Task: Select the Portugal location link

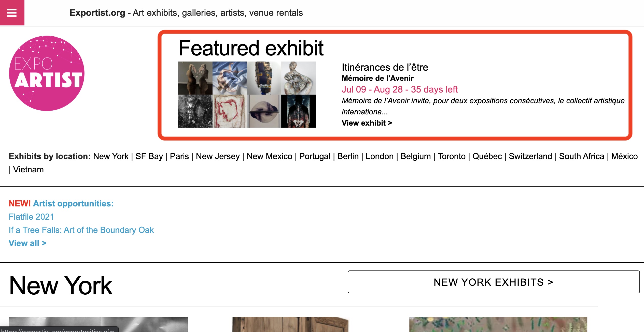Action: (x=315, y=156)
